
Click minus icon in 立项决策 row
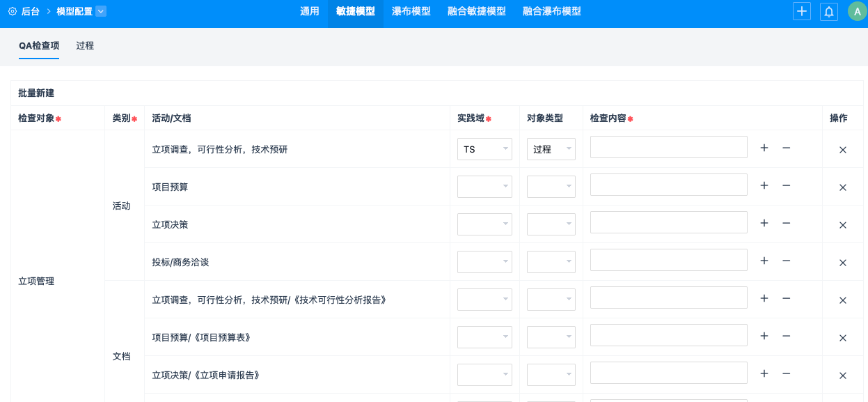click(x=786, y=223)
